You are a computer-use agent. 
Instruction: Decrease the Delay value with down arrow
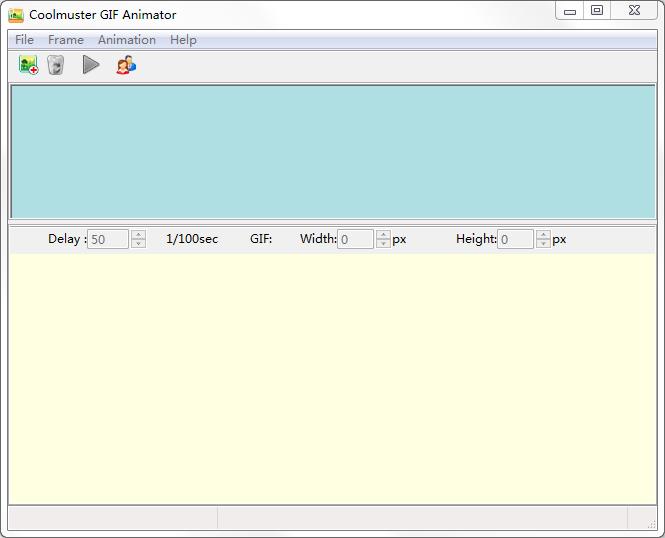[138, 244]
